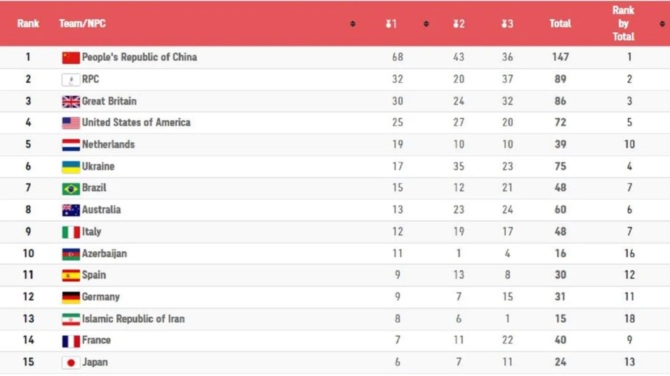Click the Great Britain flag icon
The height and width of the screenshot is (376, 670).
71,102
